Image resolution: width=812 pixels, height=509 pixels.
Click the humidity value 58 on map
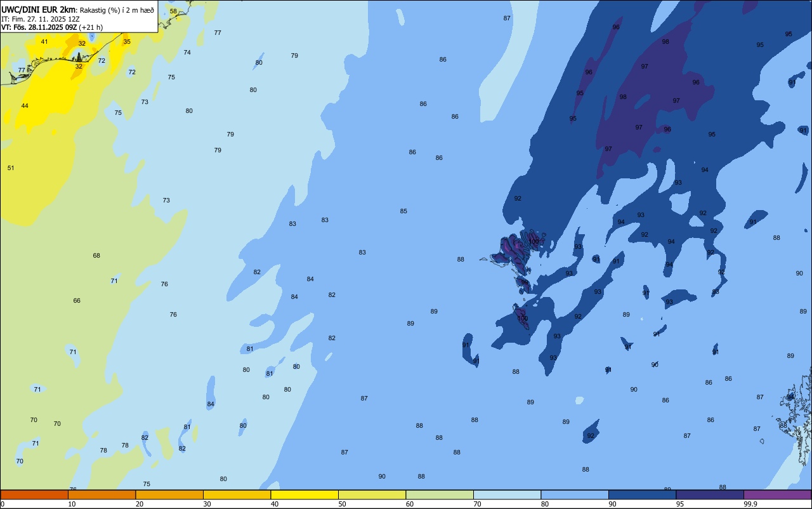pos(173,11)
